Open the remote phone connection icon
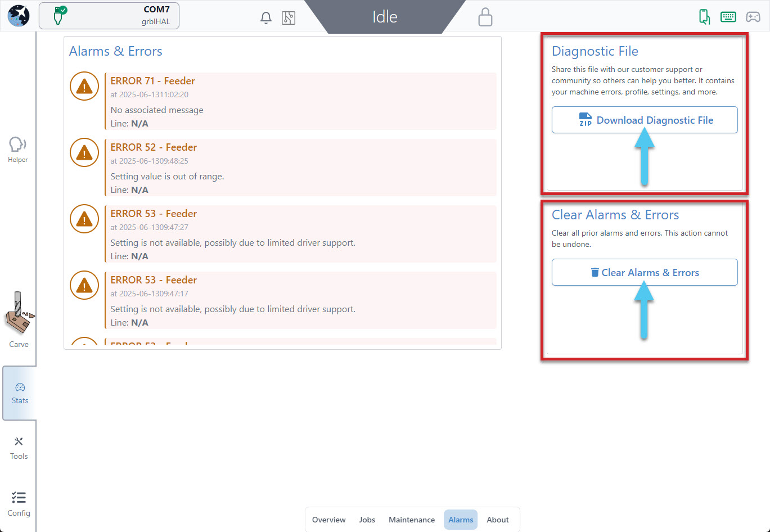This screenshot has height=532, width=770. click(x=704, y=17)
